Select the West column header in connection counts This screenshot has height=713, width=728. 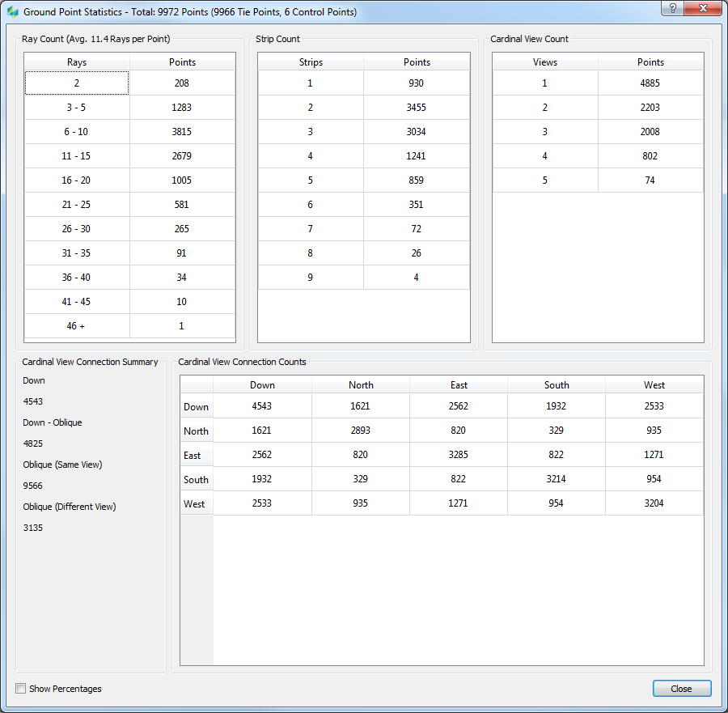coord(654,385)
